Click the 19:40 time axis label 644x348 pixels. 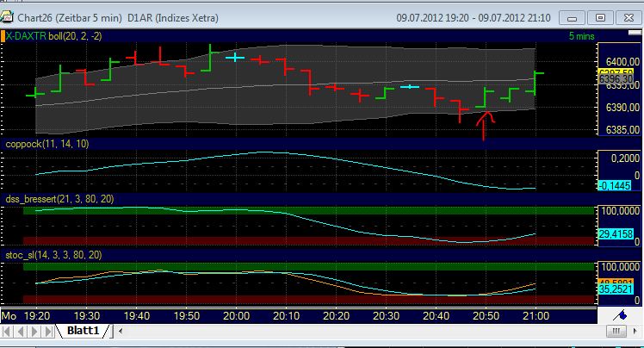click(x=137, y=316)
